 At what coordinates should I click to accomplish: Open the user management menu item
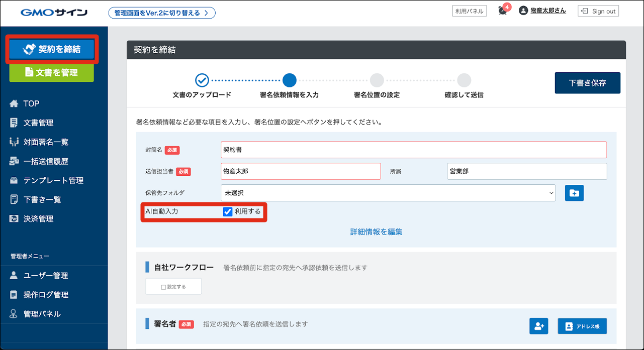tap(45, 276)
